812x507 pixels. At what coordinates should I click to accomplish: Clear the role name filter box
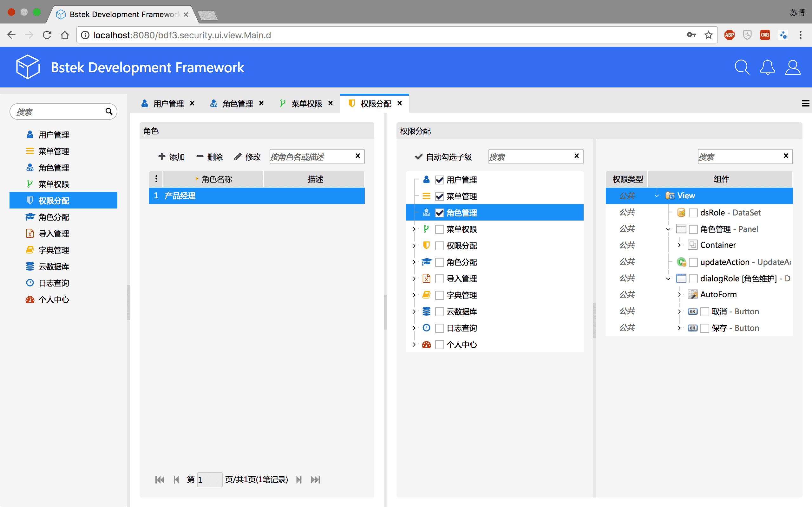[x=358, y=156]
